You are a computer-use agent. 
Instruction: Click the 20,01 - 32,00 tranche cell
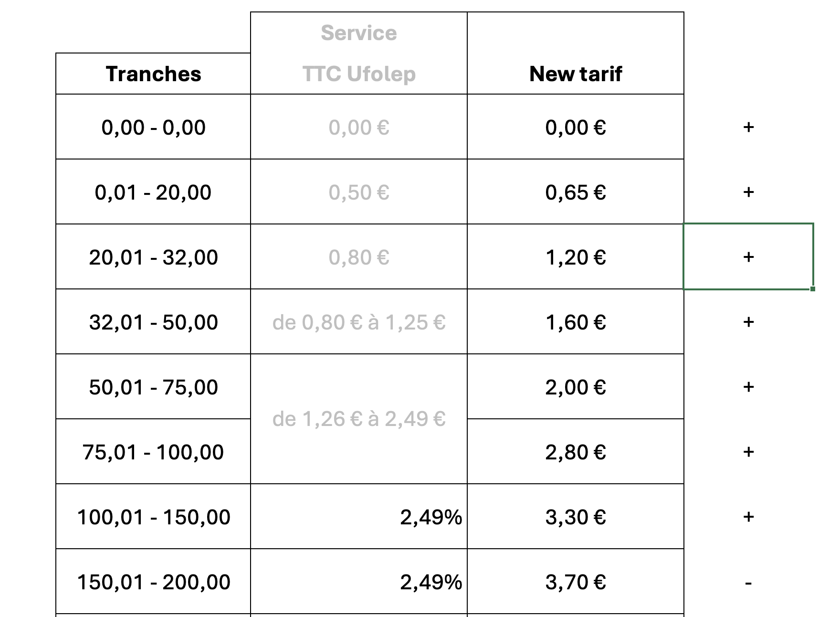click(153, 257)
